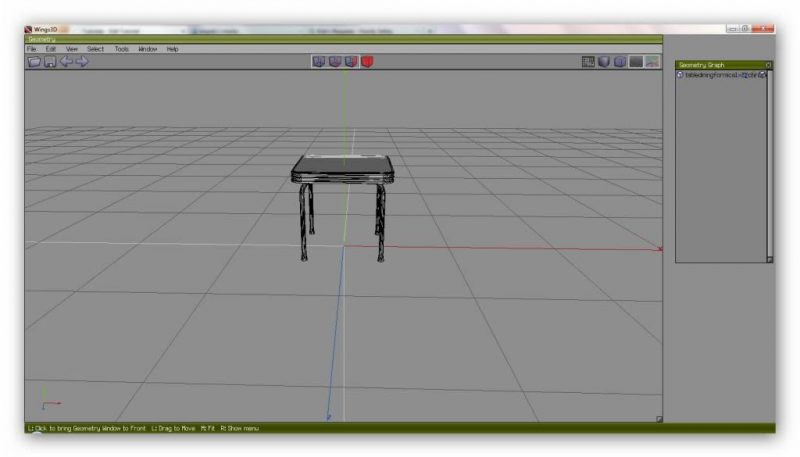Click the Save disk icon
This screenshot has width=800, height=457.
click(x=50, y=62)
